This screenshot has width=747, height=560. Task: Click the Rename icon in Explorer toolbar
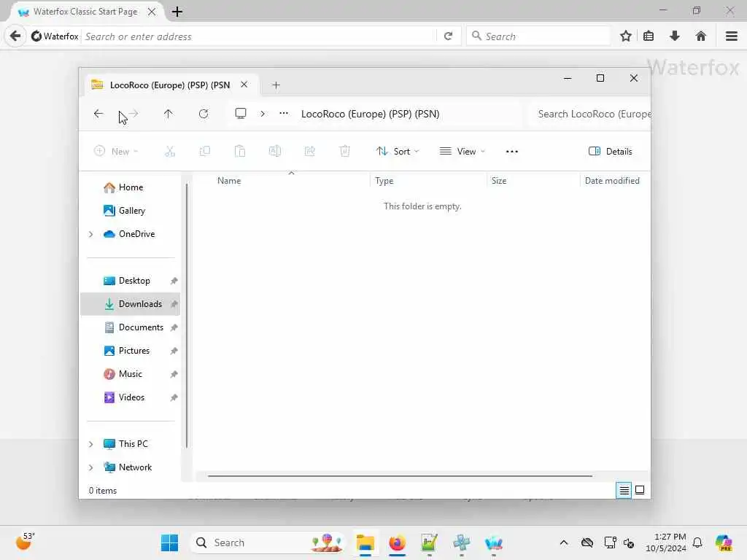(275, 152)
